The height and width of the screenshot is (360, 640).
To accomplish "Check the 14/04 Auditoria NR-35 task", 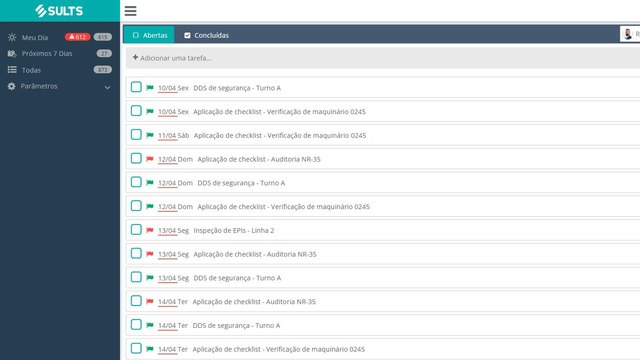I will (136, 301).
